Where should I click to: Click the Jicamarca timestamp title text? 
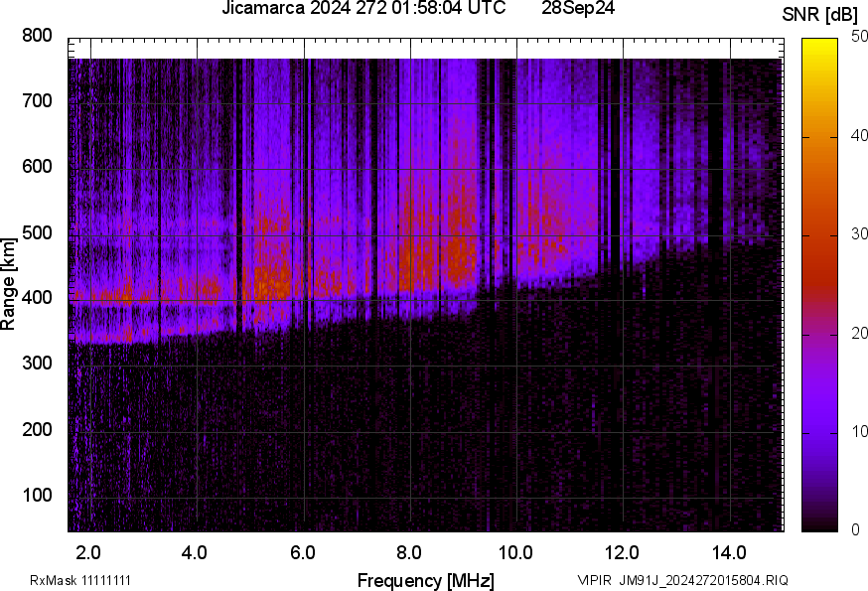coord(363,9)
